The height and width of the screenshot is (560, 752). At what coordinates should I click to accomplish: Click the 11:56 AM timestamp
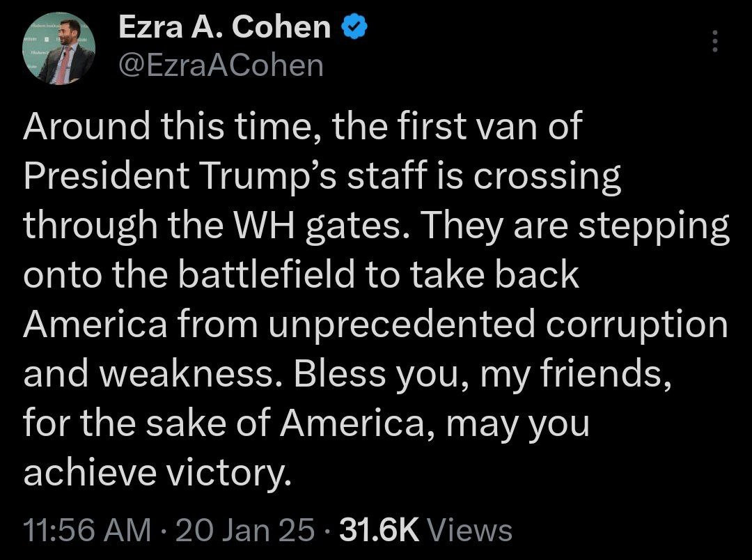point(87,530)
